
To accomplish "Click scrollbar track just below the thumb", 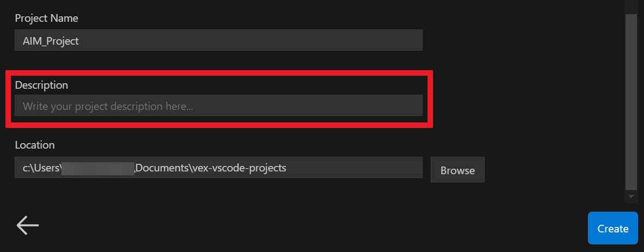I will (x=631, y=189).
